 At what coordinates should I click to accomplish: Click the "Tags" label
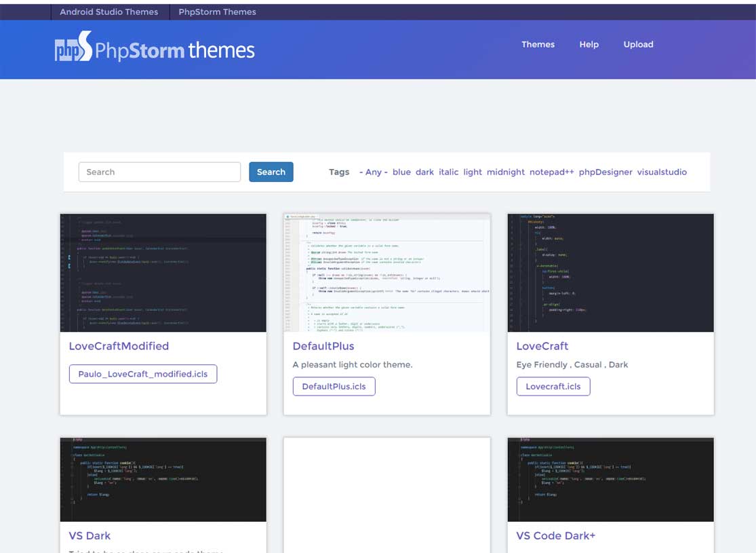click(x=339, y=172)
